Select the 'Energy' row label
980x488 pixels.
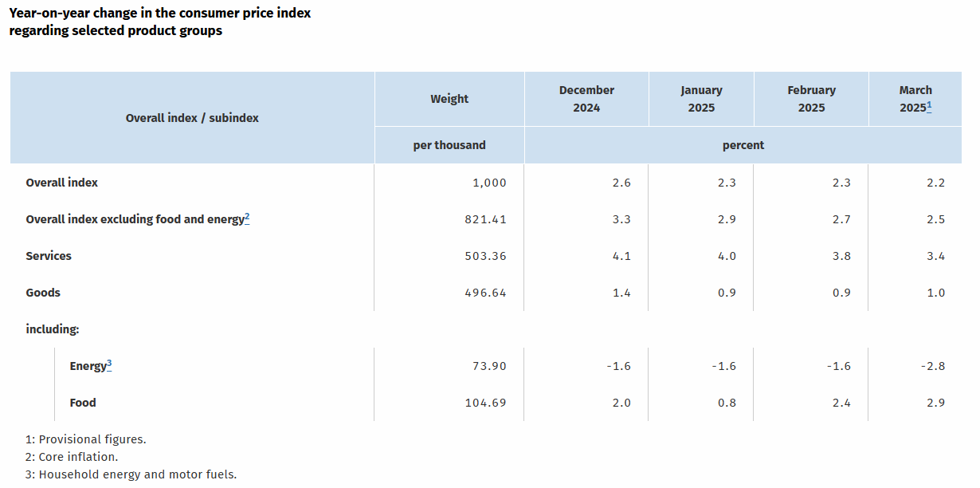pos(88,366)
